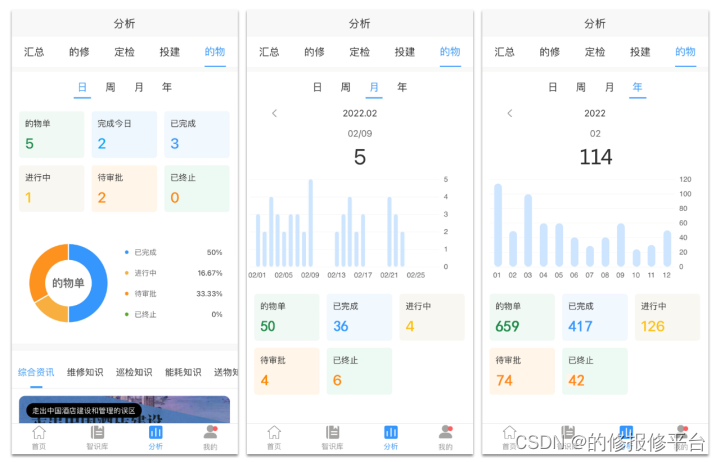Select 投建 tab in middle screen
The image size is (720, 462).
tap(405, 52)
